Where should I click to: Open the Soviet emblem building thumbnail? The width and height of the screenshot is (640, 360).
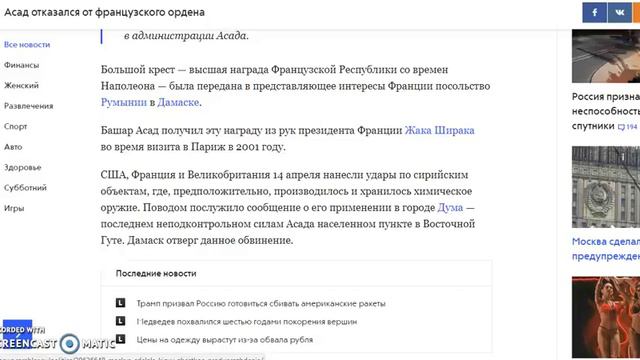point(606,187)
